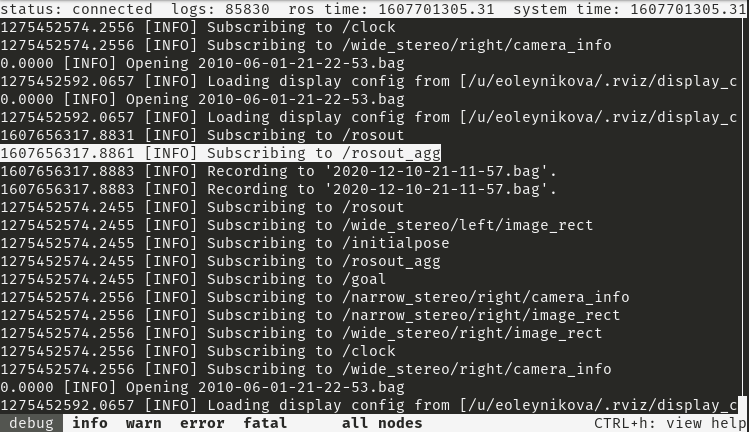Choose the /narrow_stereo/right/image_rect log entry
This screenshot has width=749, height=432.
(310, 315)
